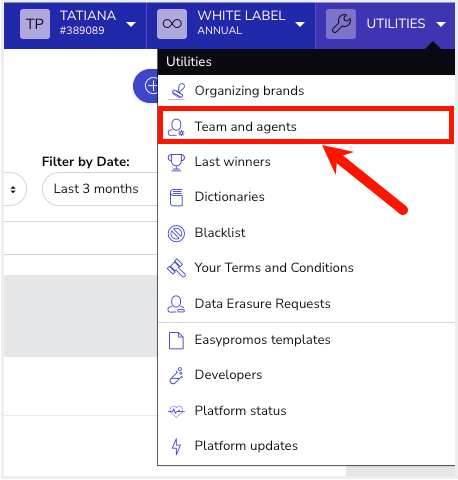Click the gavel icon for Terms and Conditions

[x=176, y=268]
